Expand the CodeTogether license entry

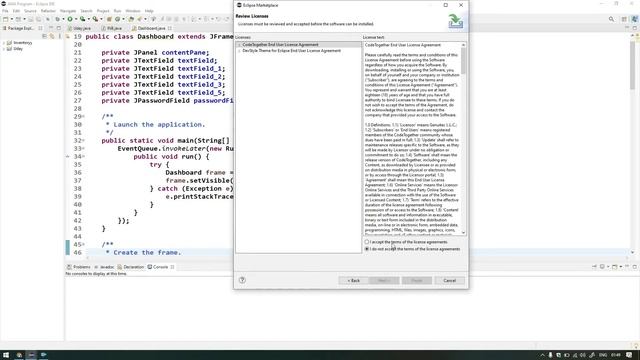pos(239,45)
